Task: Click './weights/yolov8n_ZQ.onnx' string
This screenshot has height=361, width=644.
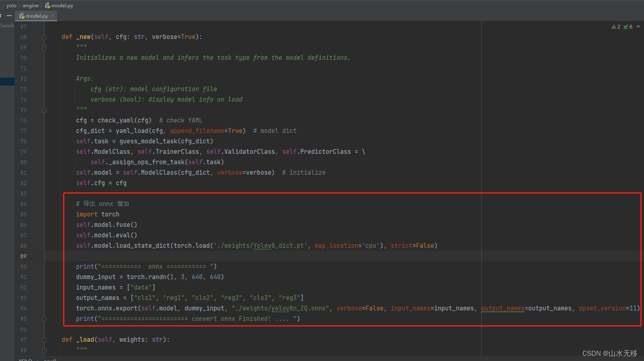Action: coord(280,308)
